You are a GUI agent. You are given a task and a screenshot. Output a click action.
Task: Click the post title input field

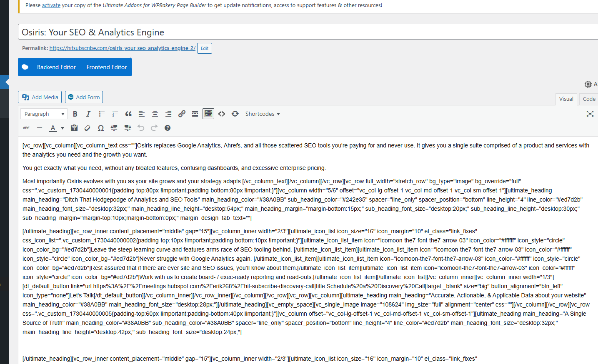292,32
